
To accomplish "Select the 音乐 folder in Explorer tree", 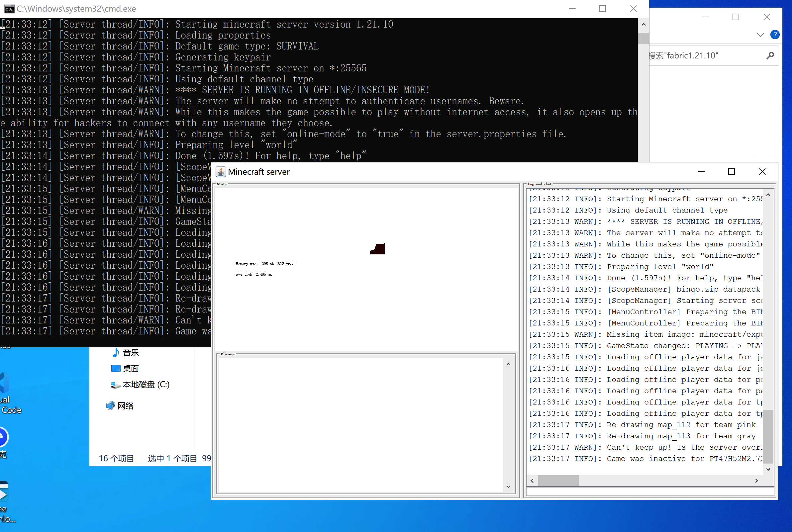I will tap(126, 353).
